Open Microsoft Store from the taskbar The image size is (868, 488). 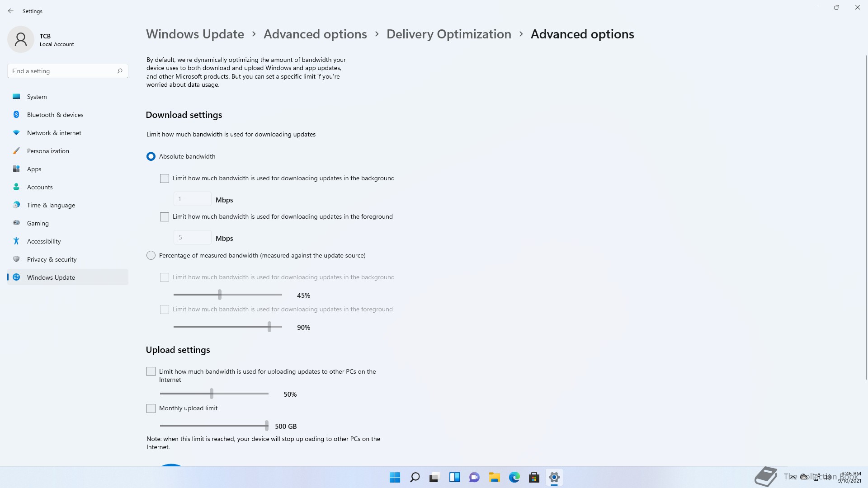click(x=534, y=477)
